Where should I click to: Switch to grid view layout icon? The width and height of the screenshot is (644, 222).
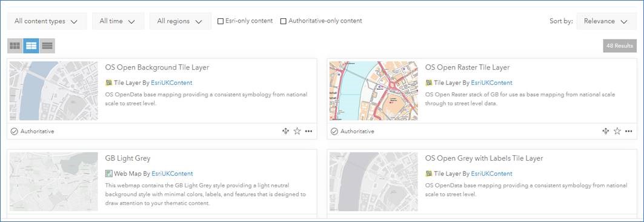tap(15, 46)
